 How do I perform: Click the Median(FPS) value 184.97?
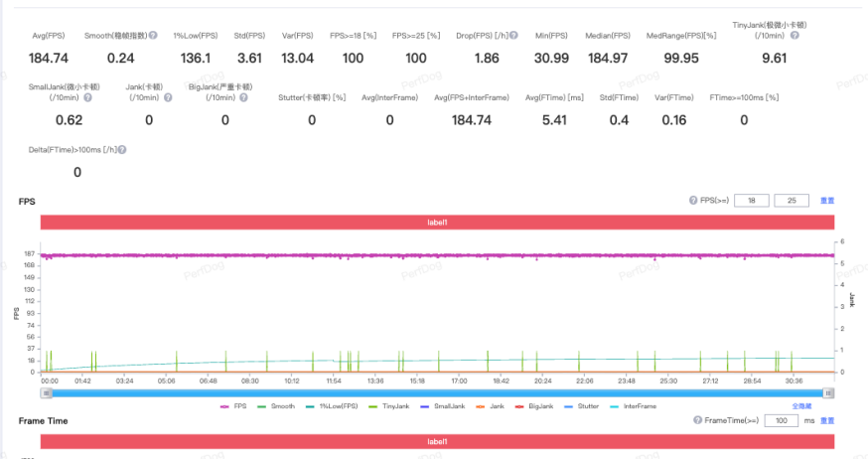tap(608, 59)
